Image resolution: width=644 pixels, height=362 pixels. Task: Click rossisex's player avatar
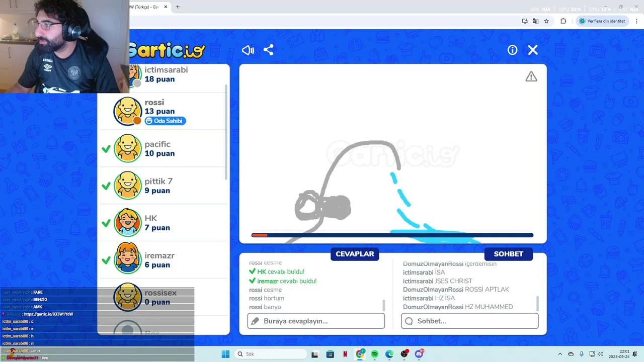tap(128, 297)
